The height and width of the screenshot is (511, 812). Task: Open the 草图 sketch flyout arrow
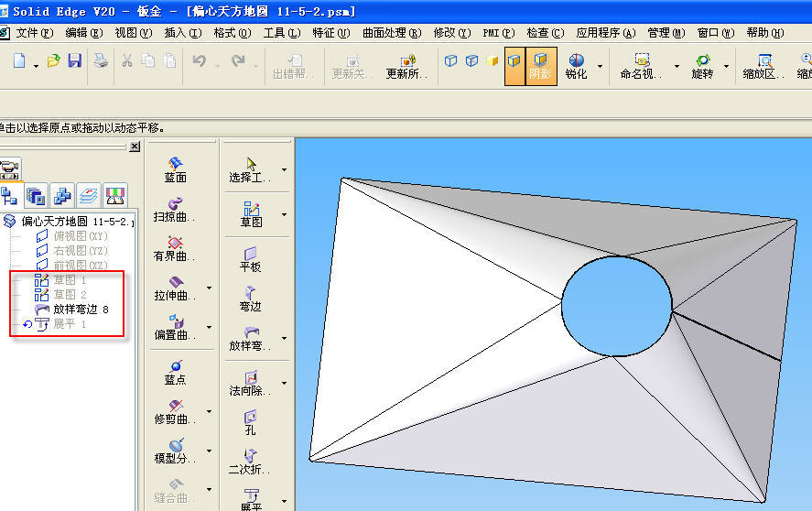click(x=285, y=214)
